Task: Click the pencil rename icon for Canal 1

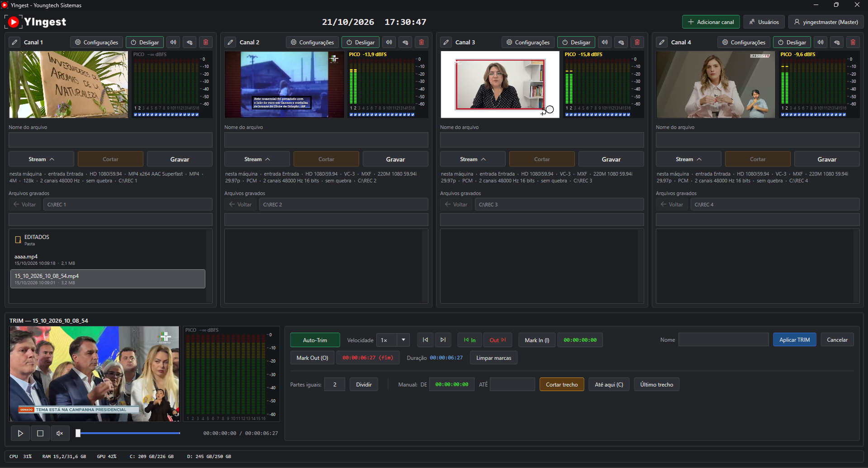Action: click(x=15, y=42)
